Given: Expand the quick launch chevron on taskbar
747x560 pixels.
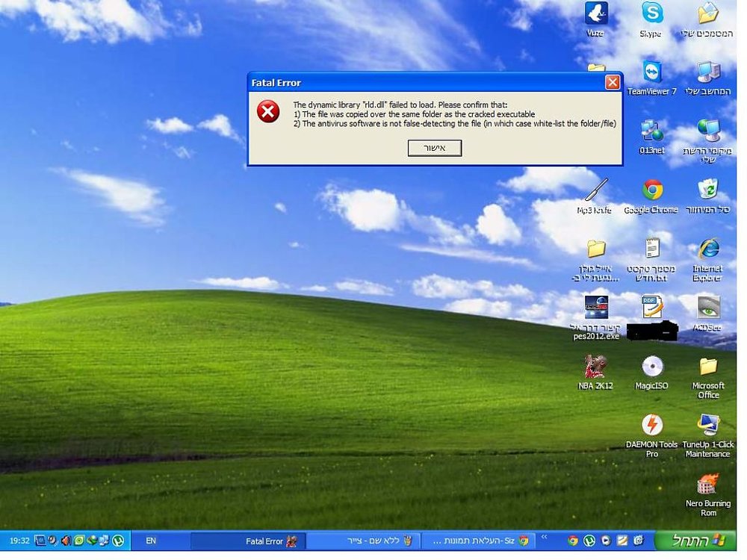Looking at the screenshot, I should 544,537.
